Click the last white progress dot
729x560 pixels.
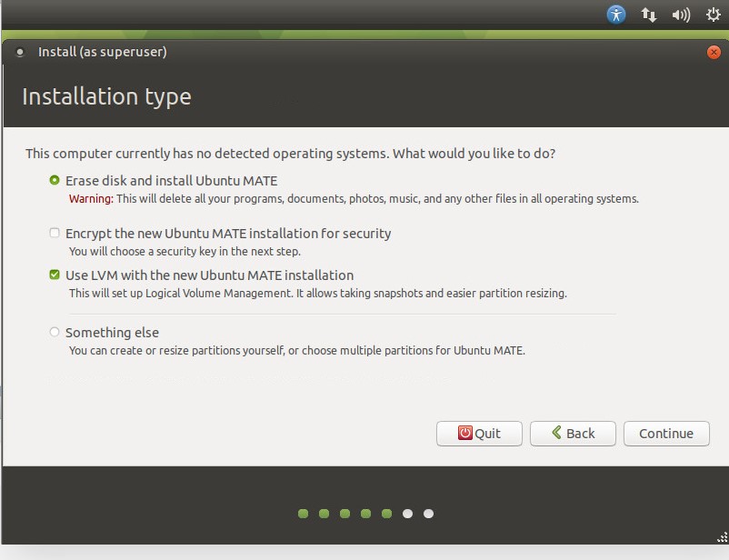point(429,514)
